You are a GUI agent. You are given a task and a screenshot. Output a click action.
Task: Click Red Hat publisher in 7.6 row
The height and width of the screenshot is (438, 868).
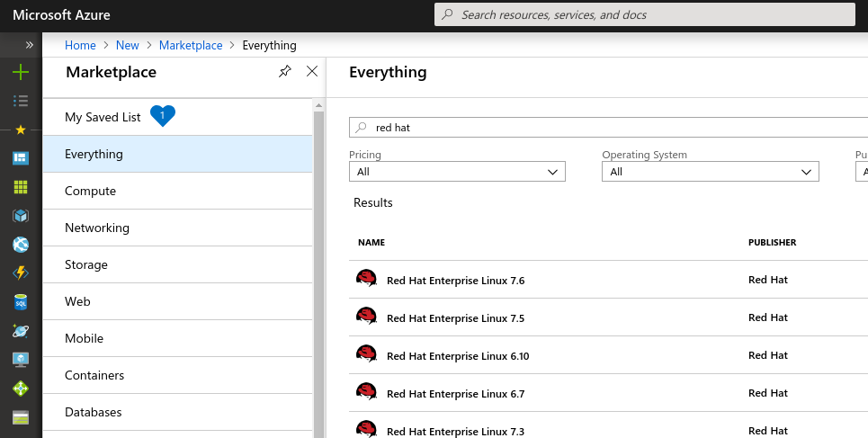tap(768, 280)
